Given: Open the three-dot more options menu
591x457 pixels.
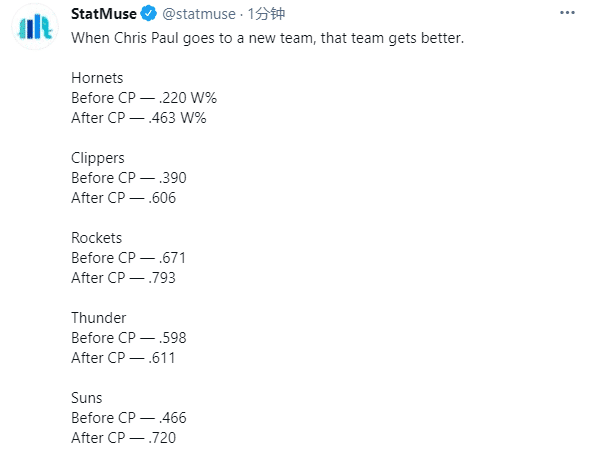Looking at the screenshot, I should [x=567, y=13].
